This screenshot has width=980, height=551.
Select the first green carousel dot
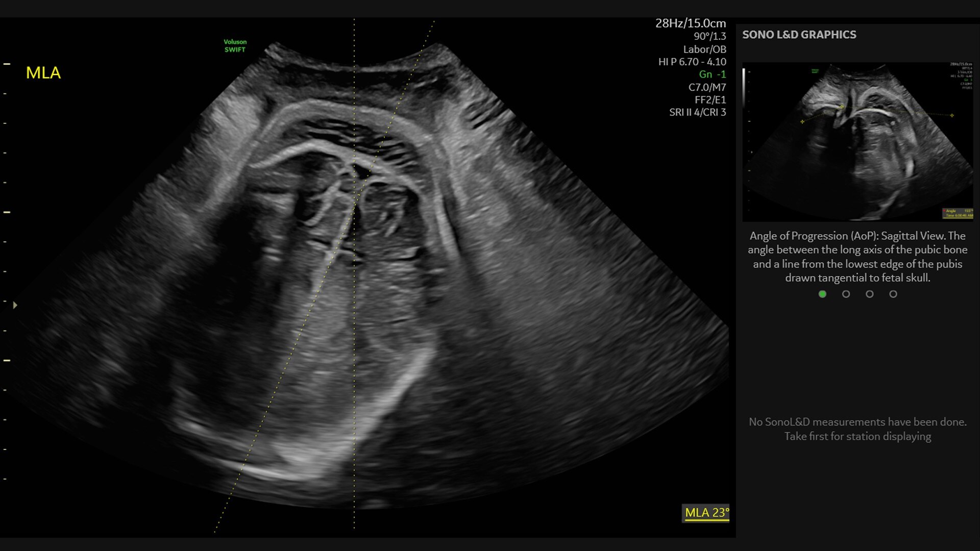822,294
